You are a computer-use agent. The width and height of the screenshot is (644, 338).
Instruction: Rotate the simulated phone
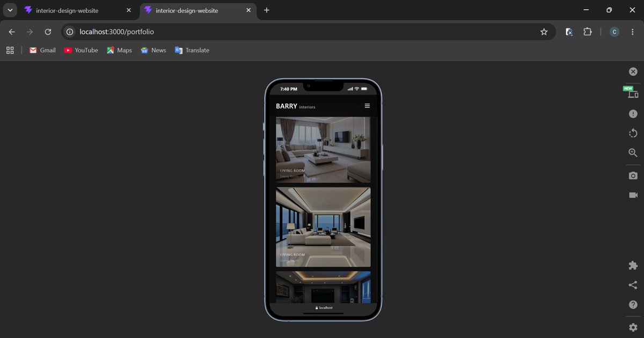pos(633,133)
